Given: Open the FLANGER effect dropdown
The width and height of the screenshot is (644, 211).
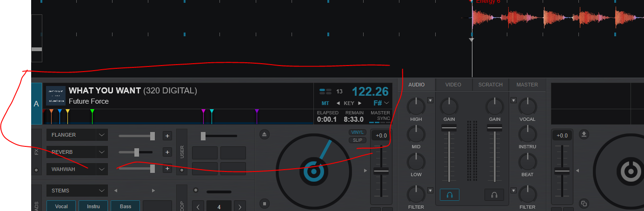Looking at the screenshot, I should point(102,135).
